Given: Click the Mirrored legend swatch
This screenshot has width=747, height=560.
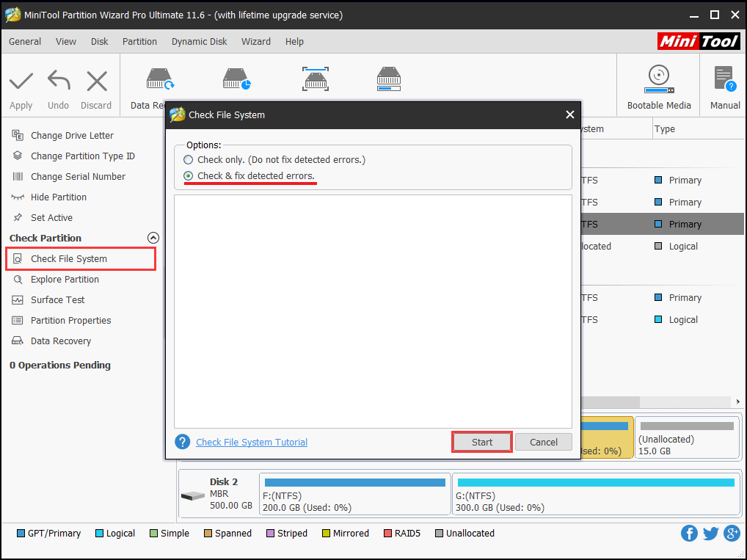Looking at the screenshot, I should click(x=326, y=534).
